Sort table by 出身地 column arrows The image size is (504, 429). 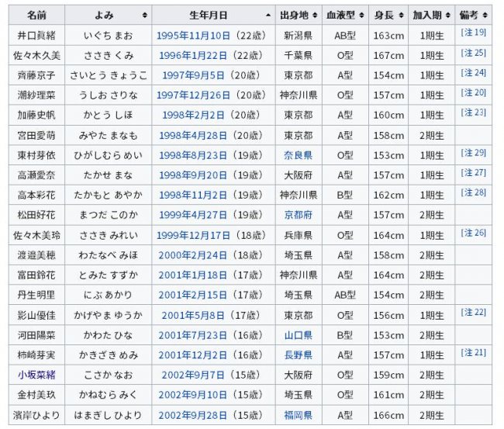click(315, 15)
